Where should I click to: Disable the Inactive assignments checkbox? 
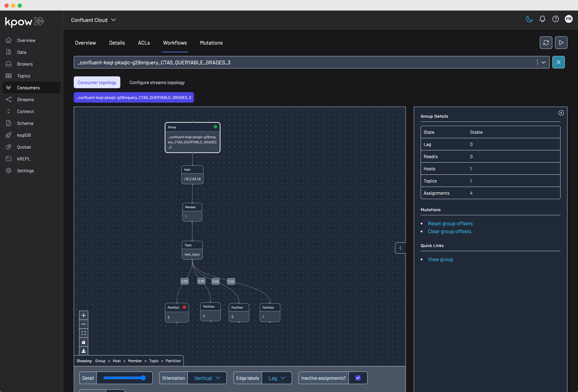click(358, 378)
